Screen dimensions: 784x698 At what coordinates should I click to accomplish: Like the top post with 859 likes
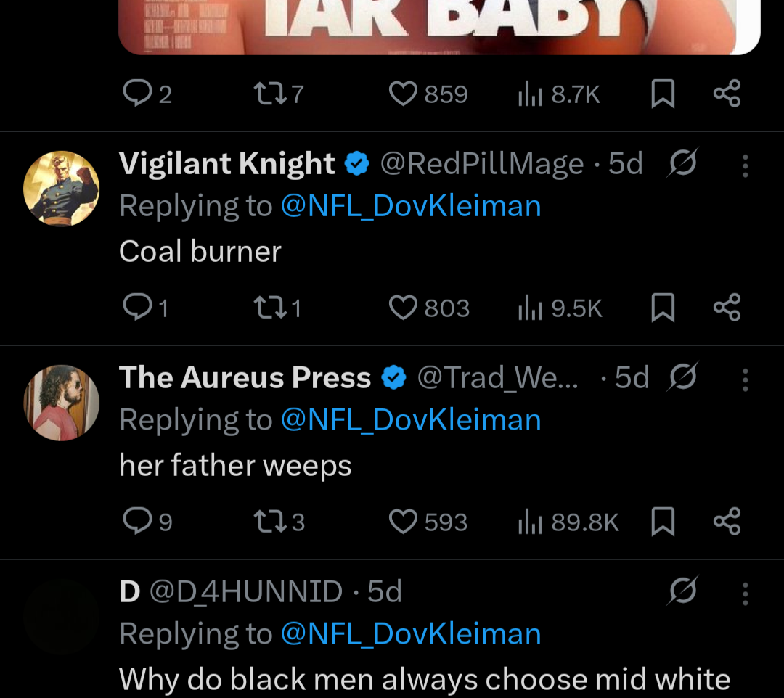pyautogui.click(x=403, y=94)
